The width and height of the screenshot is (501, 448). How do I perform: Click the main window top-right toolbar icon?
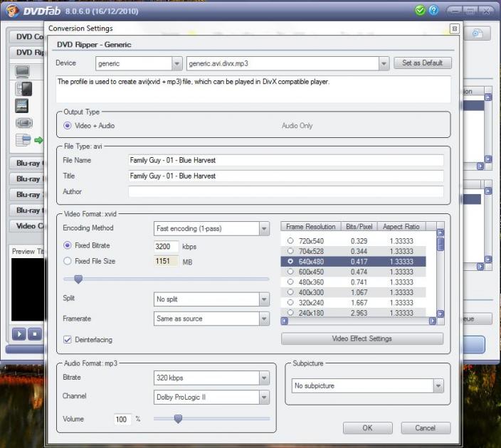[x=478, y=33]
